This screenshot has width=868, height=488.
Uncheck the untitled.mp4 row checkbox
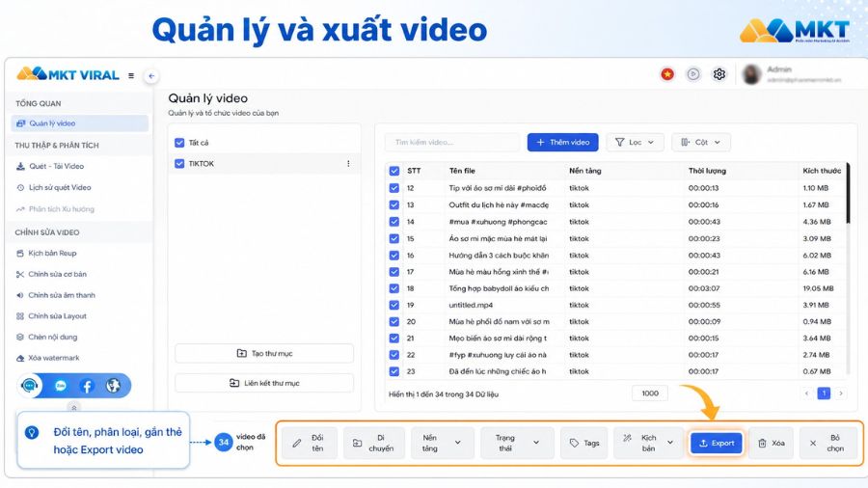(x=394, y=305)
